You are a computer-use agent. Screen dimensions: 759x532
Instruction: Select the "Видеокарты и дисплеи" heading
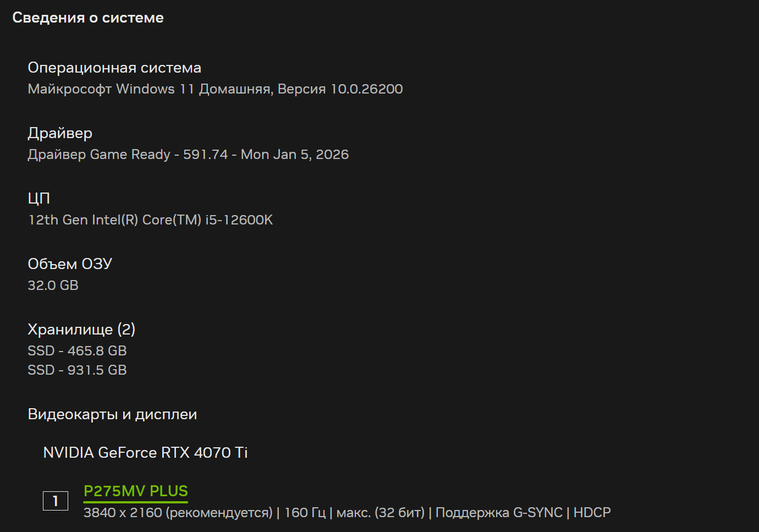point(112,414)
